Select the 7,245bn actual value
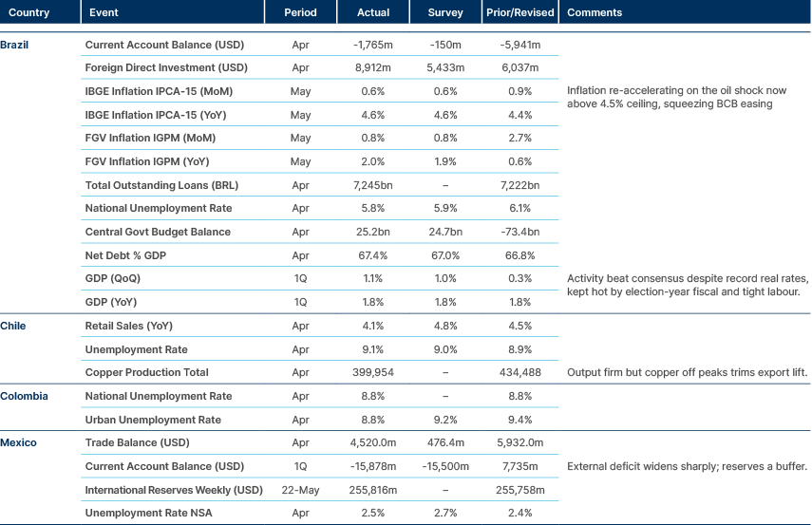 pos(373,185)
